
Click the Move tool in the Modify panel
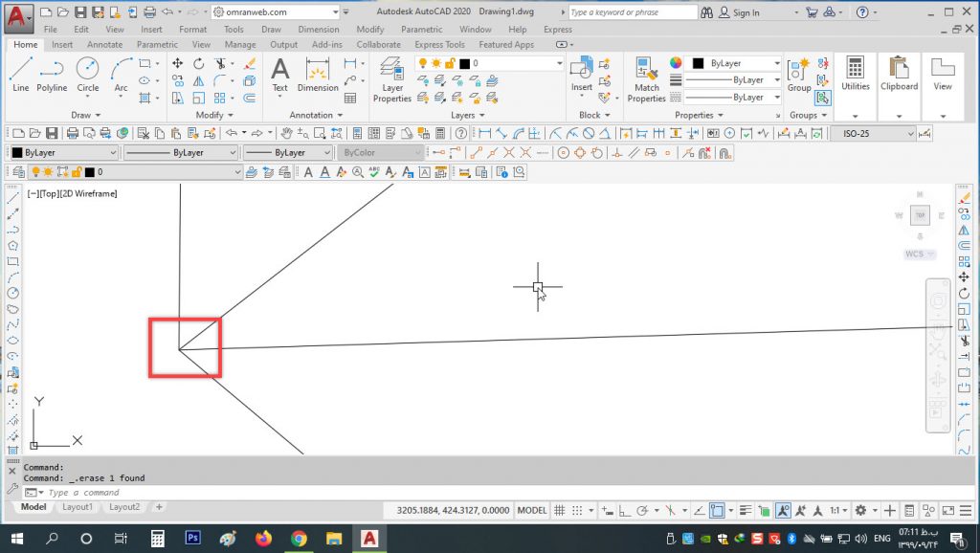tap(177, 63)
